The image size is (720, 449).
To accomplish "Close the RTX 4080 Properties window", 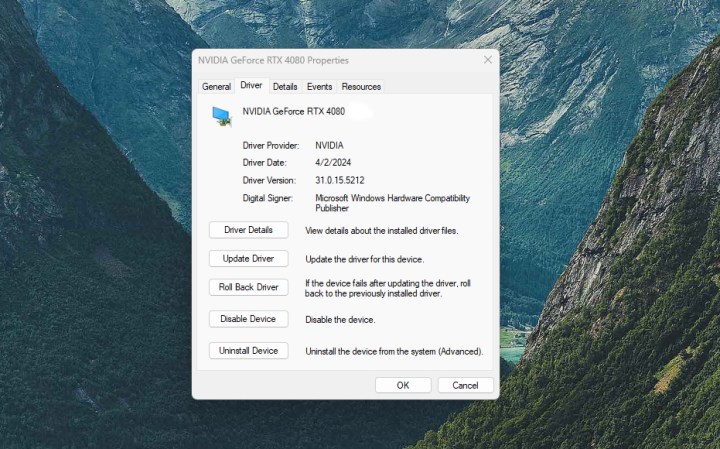I will (x=487, y=60).
